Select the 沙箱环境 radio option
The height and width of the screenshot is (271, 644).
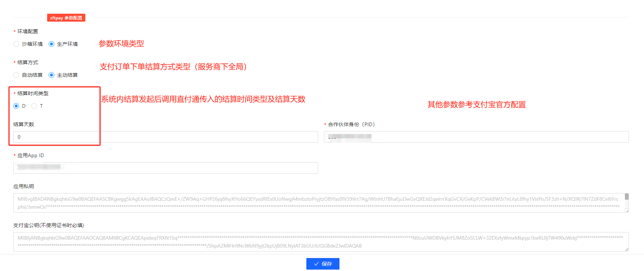[16, 44]
